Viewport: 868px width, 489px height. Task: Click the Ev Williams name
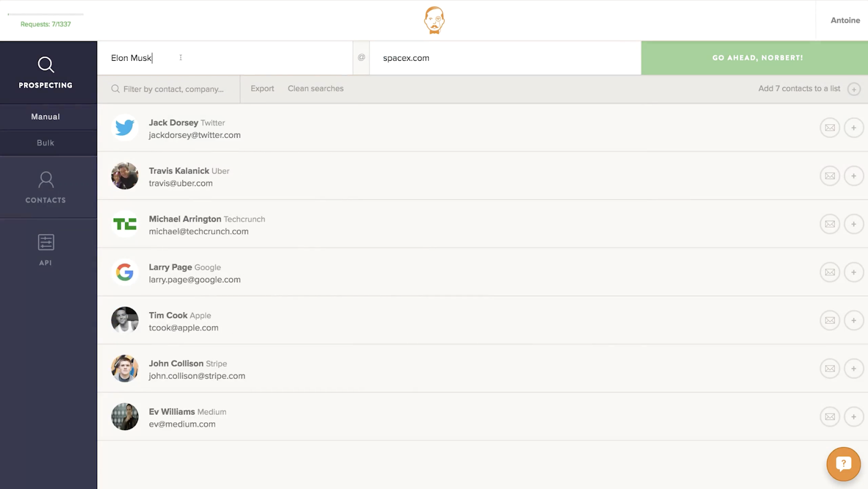click(x=172, y=411)
